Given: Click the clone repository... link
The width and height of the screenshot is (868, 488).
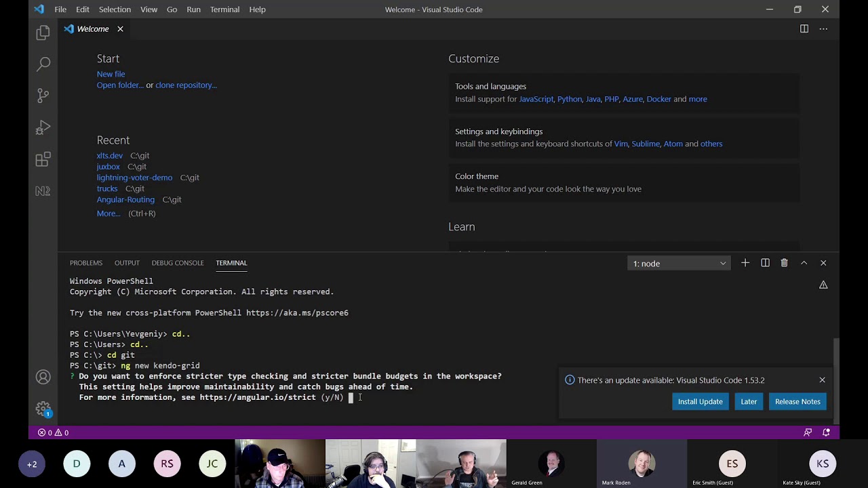Looking at the screenshot, I should click(186, 85).
